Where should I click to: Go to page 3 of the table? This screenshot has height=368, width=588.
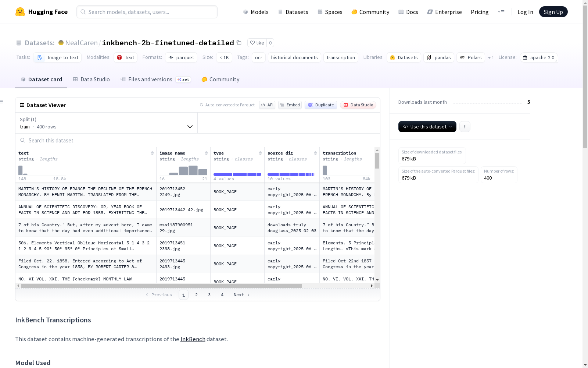[209, 295]
